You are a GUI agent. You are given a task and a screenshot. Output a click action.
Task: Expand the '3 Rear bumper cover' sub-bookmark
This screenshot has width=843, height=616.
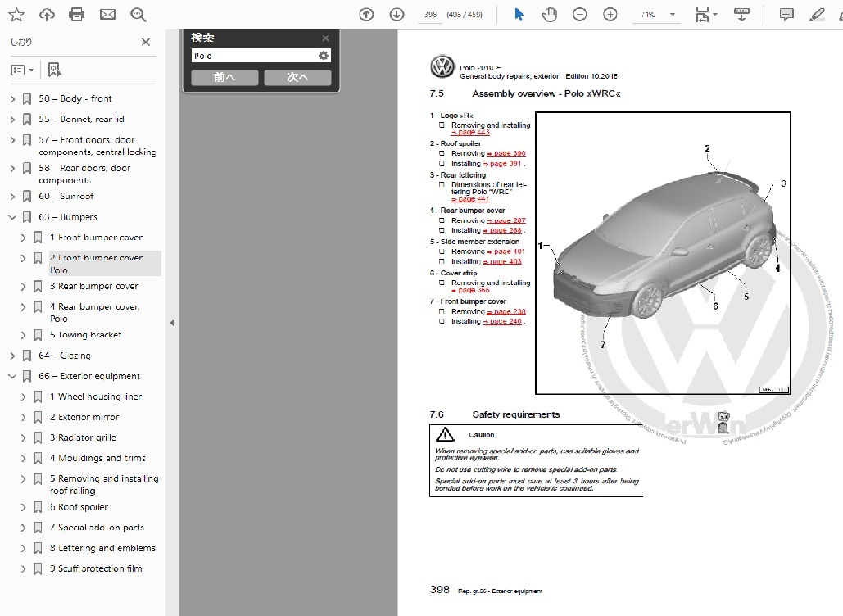[23, 287]
